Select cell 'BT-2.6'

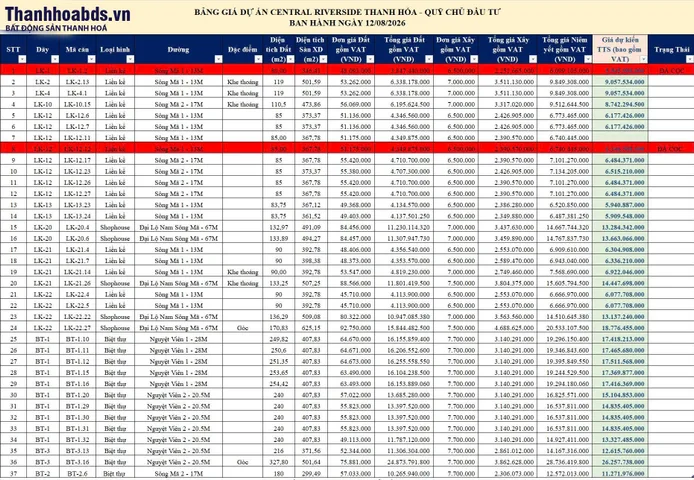(x=77, y=473)
